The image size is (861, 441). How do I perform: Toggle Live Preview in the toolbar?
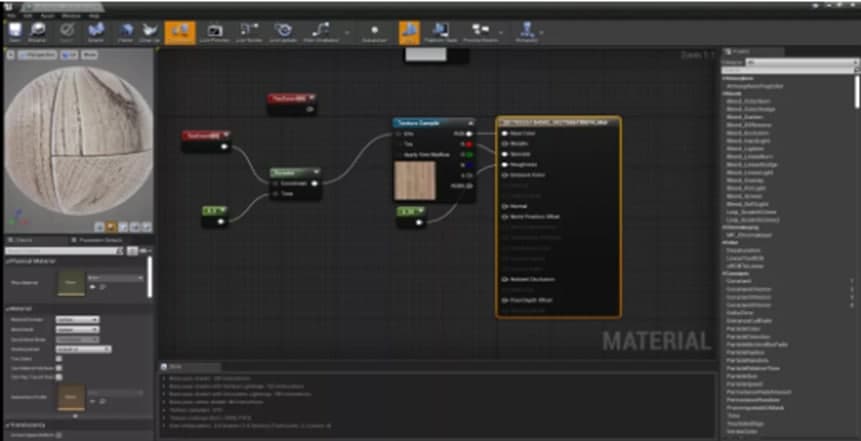[214, 32]
